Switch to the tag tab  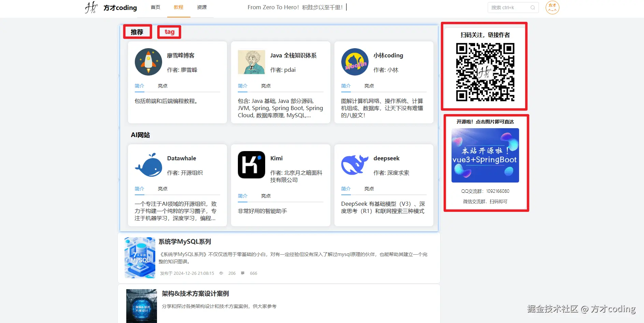coord(170,32)
